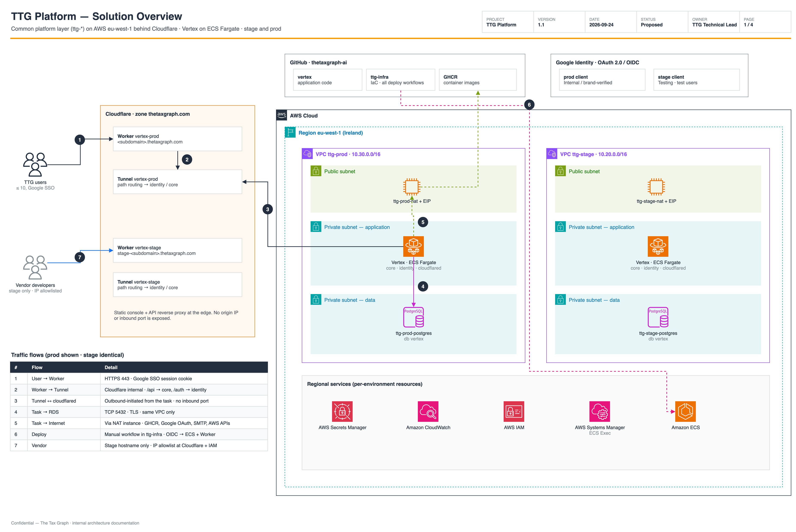The image size is (796, 532).
Task: Click 'TCP 5432 · TLS · same VPC only'
Action: click(x=139, y=412)
